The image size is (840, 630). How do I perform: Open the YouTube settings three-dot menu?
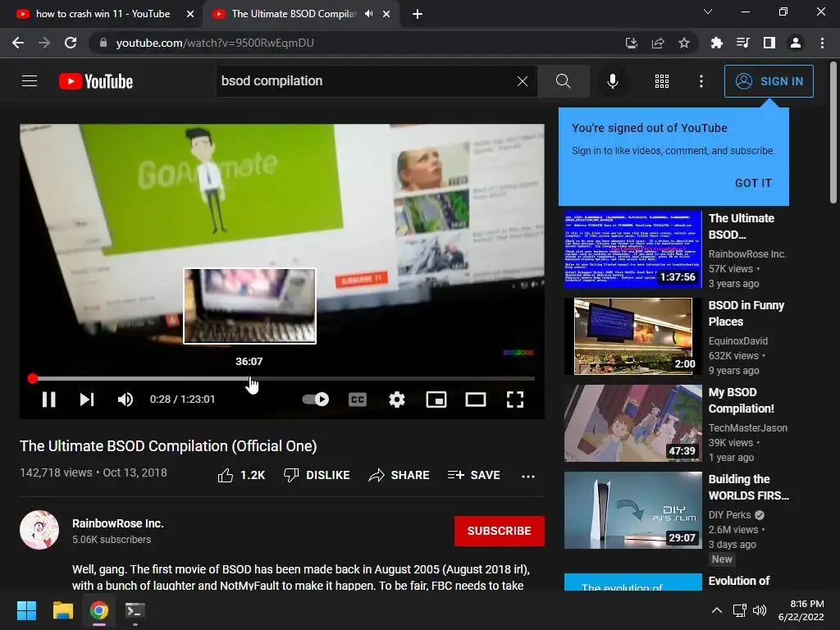tap(701, 81)
